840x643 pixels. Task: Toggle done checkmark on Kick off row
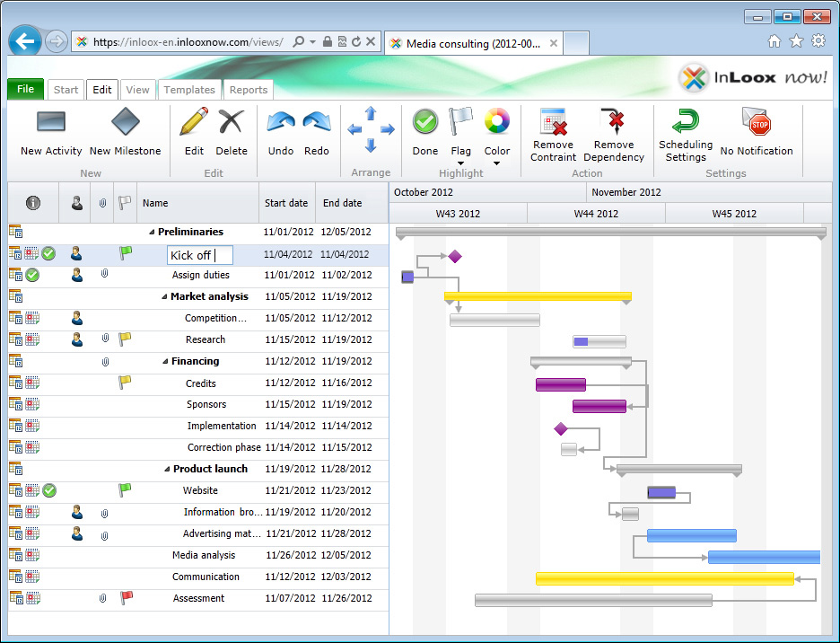pos(48,253)
